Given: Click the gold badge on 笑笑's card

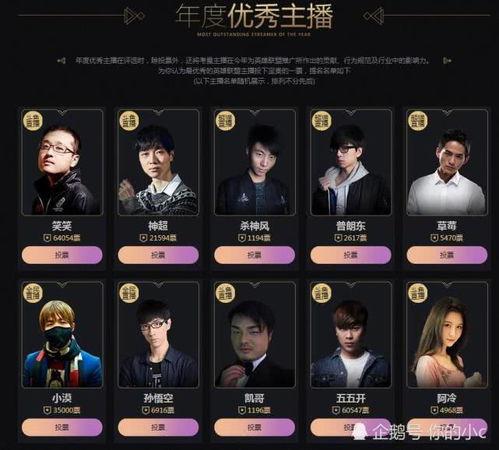Looking at the screenshot, I should [33, 121].
